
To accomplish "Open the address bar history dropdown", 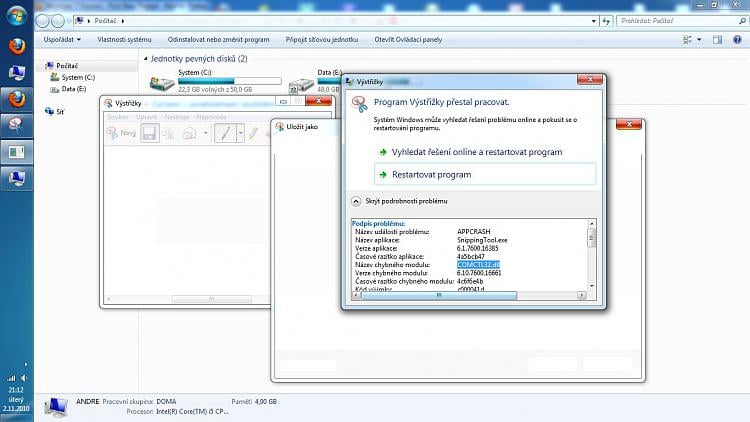I will 594,21.
